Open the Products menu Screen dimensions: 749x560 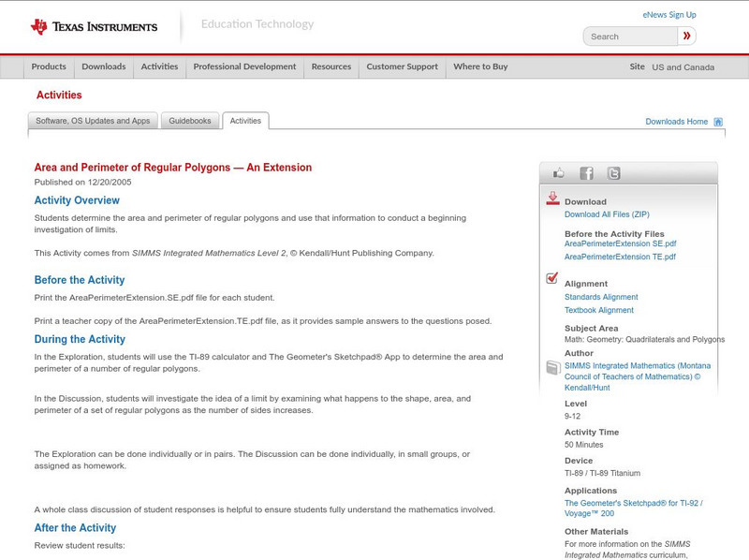click(x=49, y=66)
